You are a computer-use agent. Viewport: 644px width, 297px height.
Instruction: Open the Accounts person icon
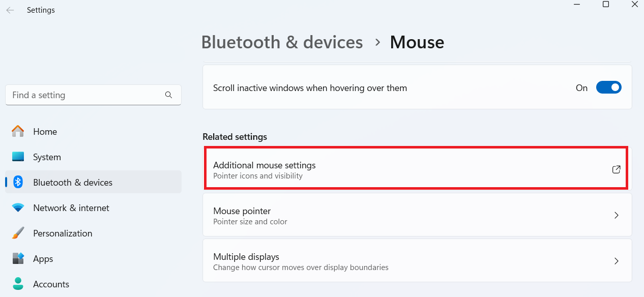18,284
